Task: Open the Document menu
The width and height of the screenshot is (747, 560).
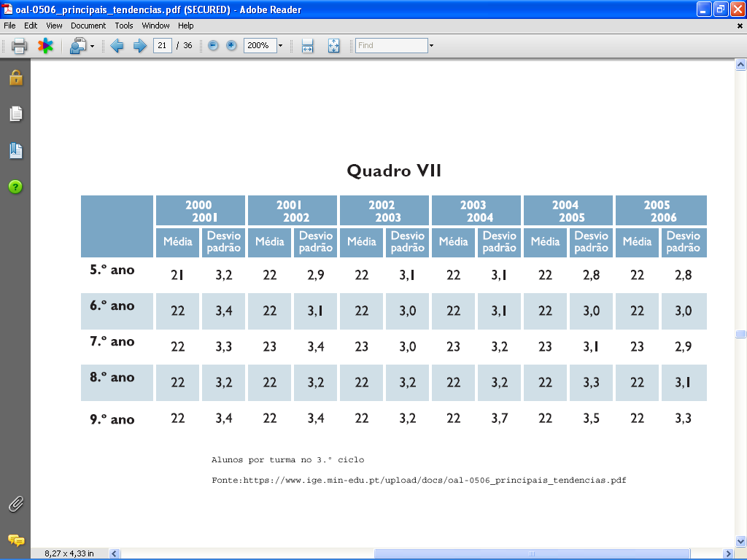Action: pyautogui.click(x=88, y=26)
